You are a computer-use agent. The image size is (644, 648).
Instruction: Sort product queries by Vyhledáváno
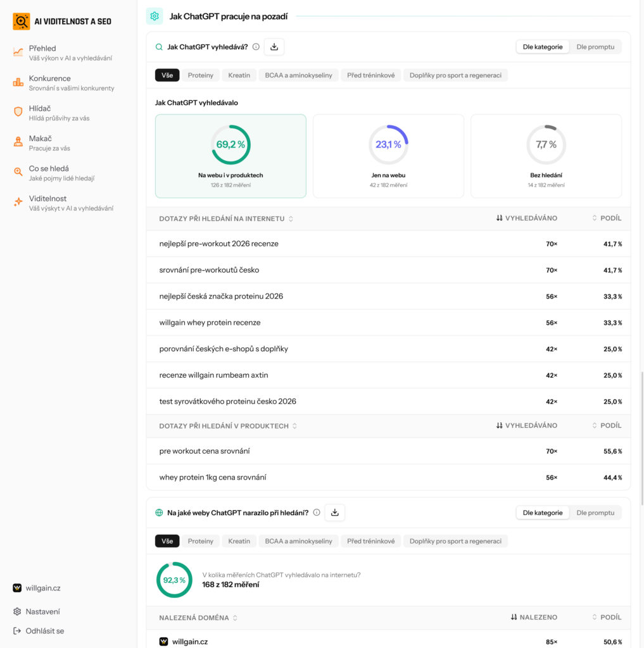pyautogui.click(x=526, y=425)
